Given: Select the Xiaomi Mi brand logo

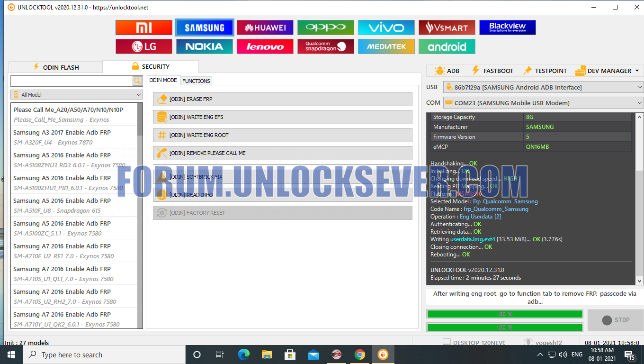Looking at the screenshot, I should (144, 27).
